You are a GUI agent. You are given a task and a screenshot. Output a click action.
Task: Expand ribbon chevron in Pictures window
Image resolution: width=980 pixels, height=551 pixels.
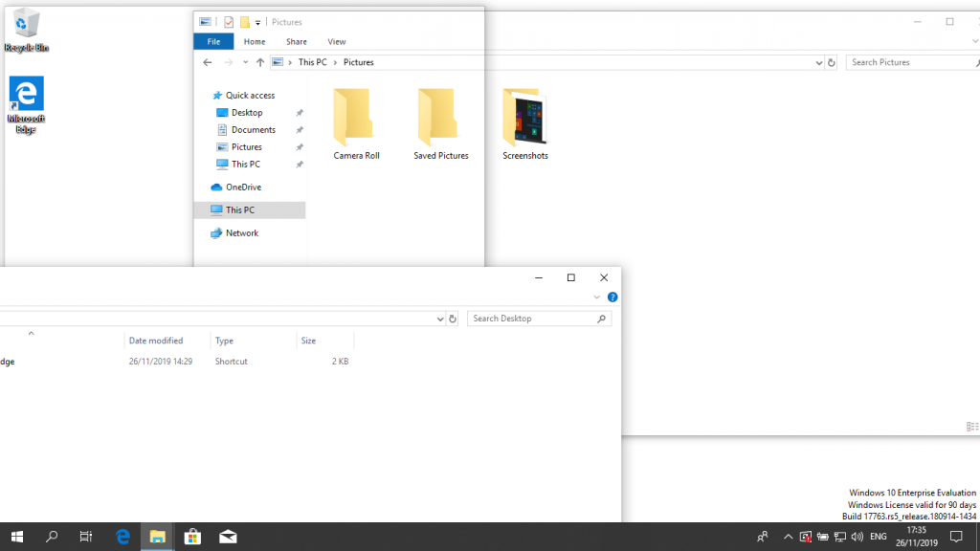[x=975, y=41]
